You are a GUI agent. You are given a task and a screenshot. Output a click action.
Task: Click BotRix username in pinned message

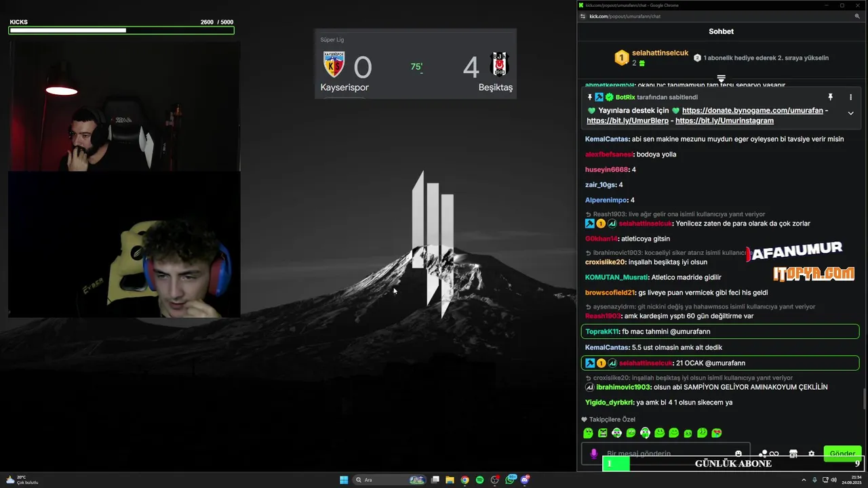tap(625, 98)
